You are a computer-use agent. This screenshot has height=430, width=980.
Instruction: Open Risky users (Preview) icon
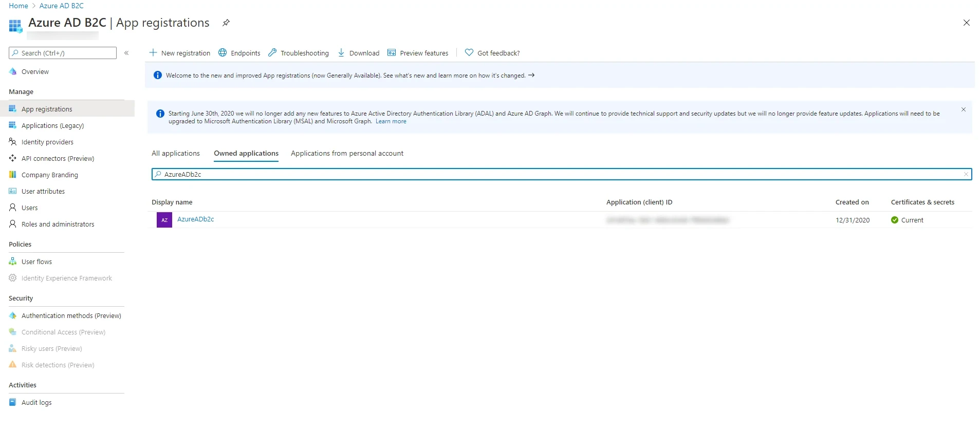(x=13, y=348)
